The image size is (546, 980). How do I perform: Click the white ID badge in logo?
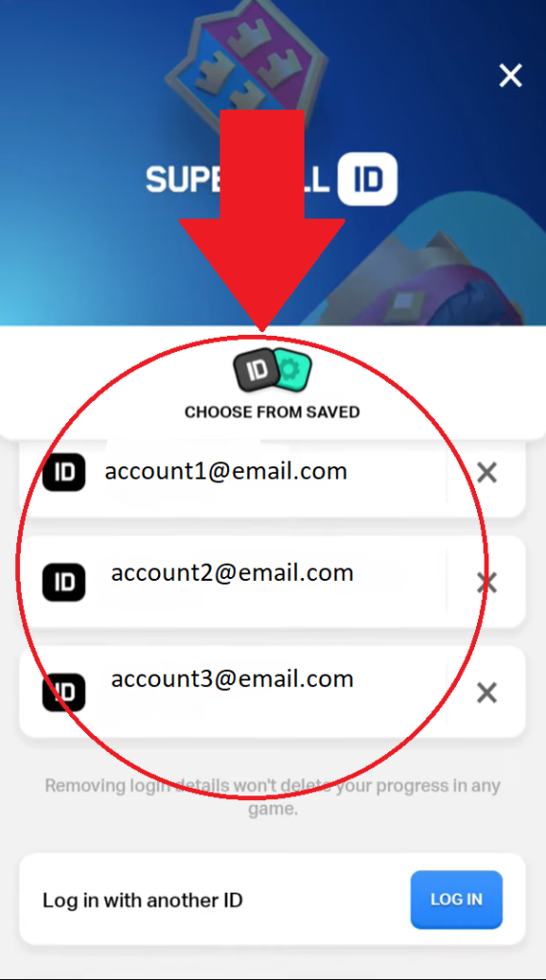(368, 179)
